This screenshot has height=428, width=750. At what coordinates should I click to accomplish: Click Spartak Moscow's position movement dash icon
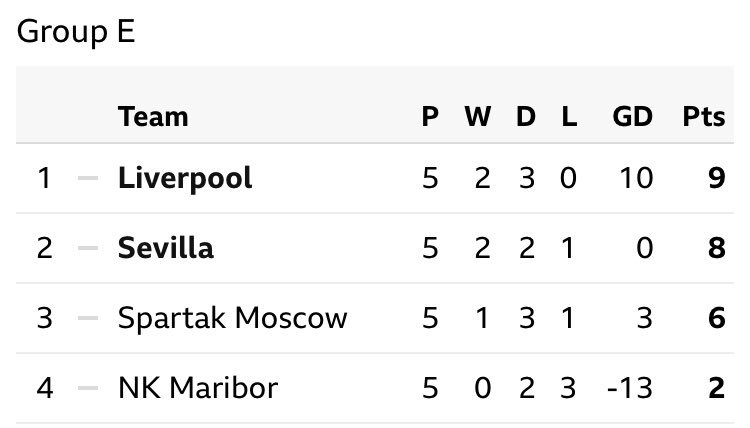[x=88, y=318]
